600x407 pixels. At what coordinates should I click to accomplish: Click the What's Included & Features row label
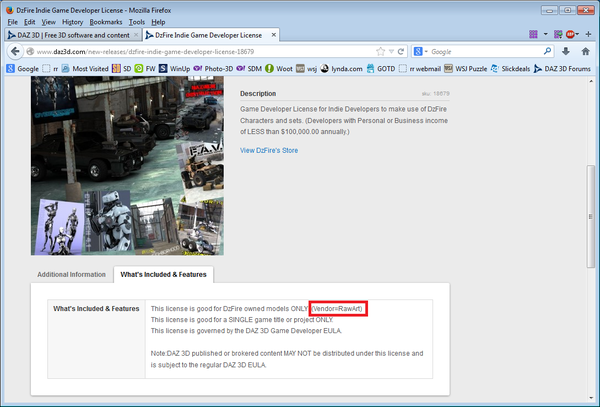click(96, 308)
